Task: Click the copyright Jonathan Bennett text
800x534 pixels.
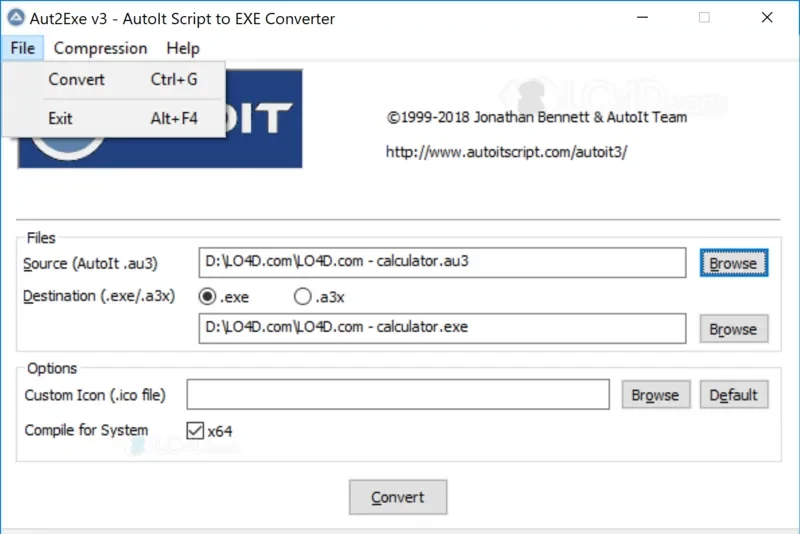Action: [537, 117]
